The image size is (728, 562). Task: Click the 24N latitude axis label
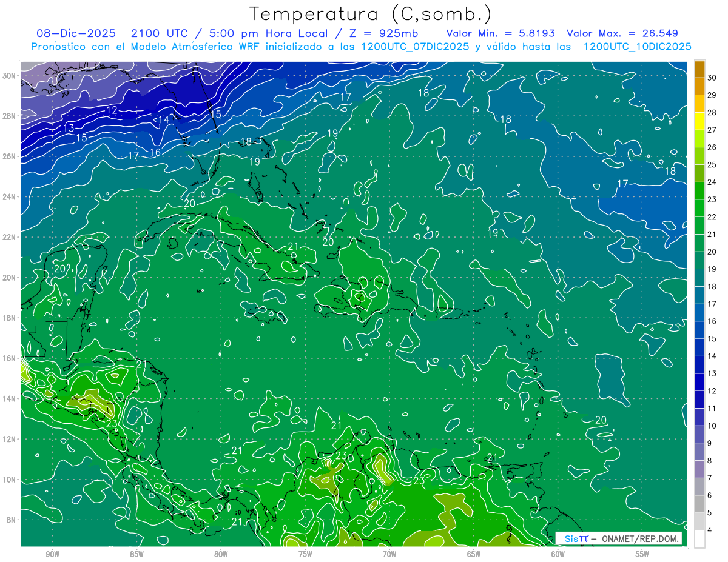click(x=10, y=196)
